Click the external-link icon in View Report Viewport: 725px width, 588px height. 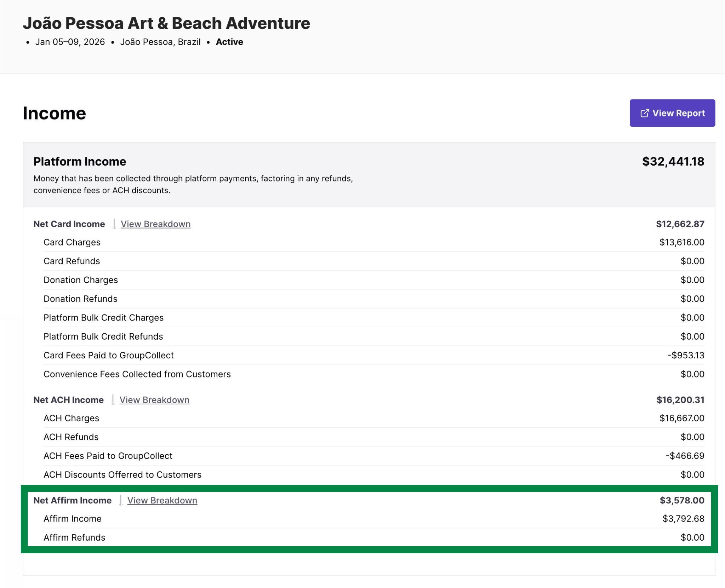pos(644,113)
